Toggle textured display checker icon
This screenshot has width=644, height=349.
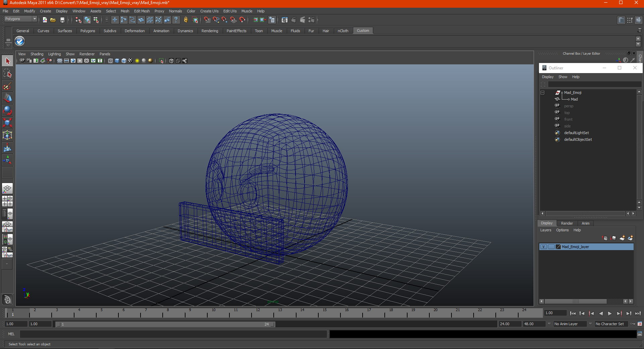130,61
